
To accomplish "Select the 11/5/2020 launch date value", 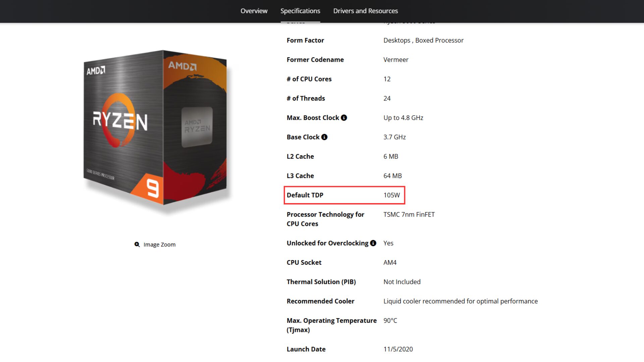I will pyautogui.click(x=398, y=349).
